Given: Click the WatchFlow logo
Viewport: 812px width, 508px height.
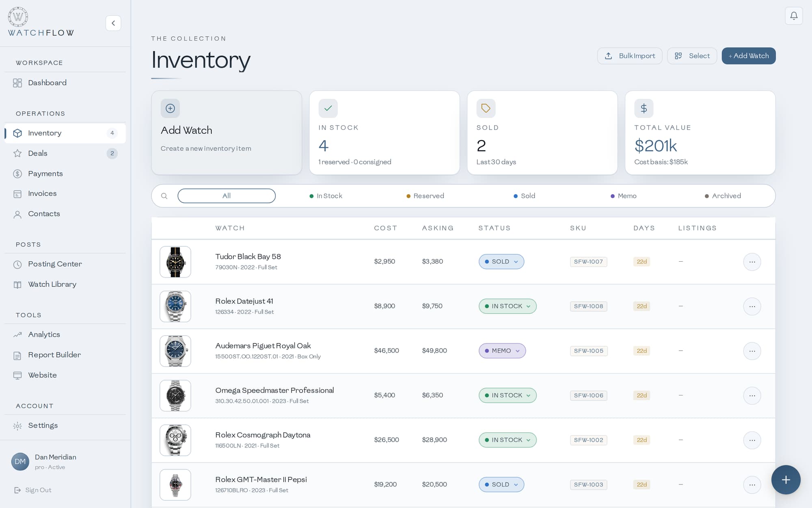Looking at the screenshot, I should [41, 22].
